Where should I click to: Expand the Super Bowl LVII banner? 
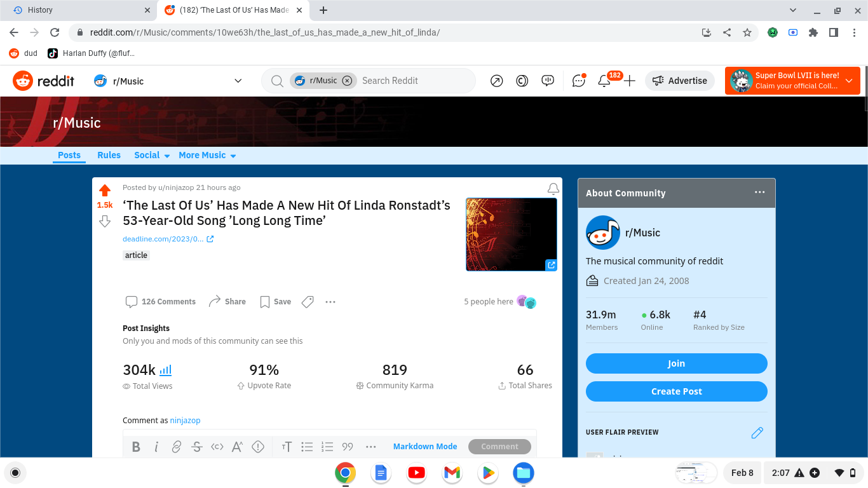[x=848, y=81]
